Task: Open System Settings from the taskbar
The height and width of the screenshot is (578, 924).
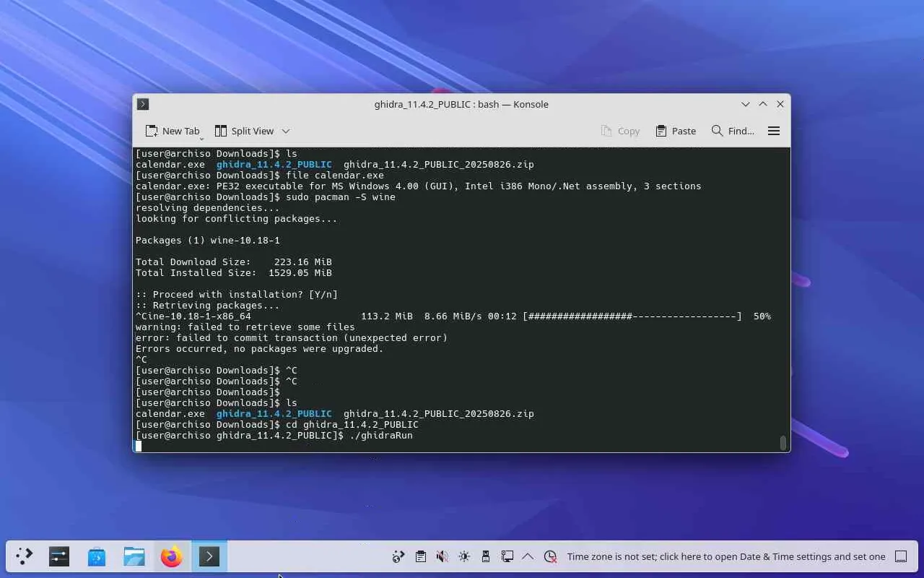Action: (59, 556)
